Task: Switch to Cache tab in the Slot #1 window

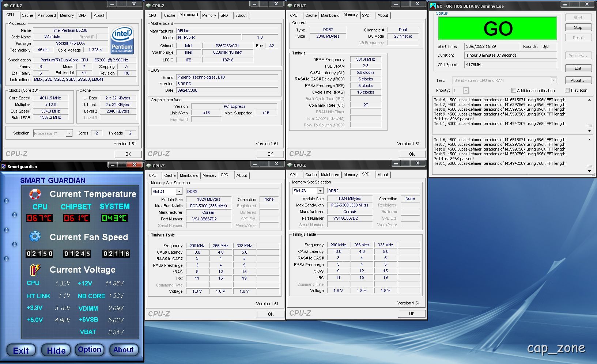Action: 170,175
